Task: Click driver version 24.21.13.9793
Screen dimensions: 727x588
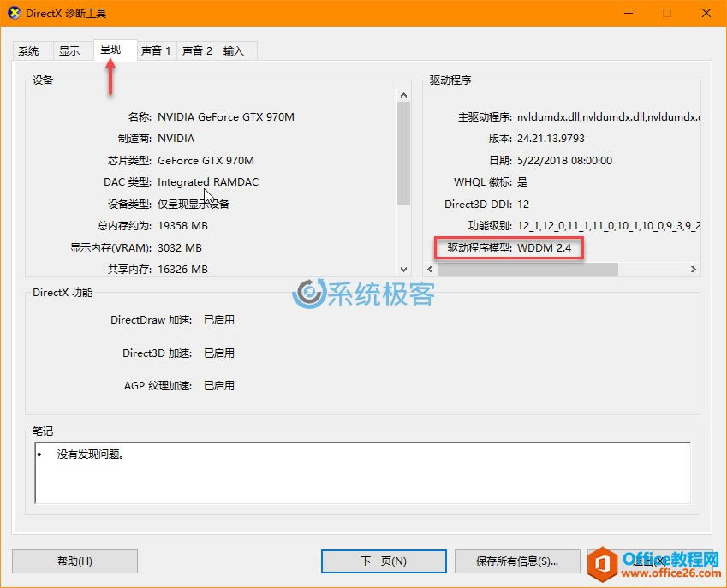Action: coord(551,139)
